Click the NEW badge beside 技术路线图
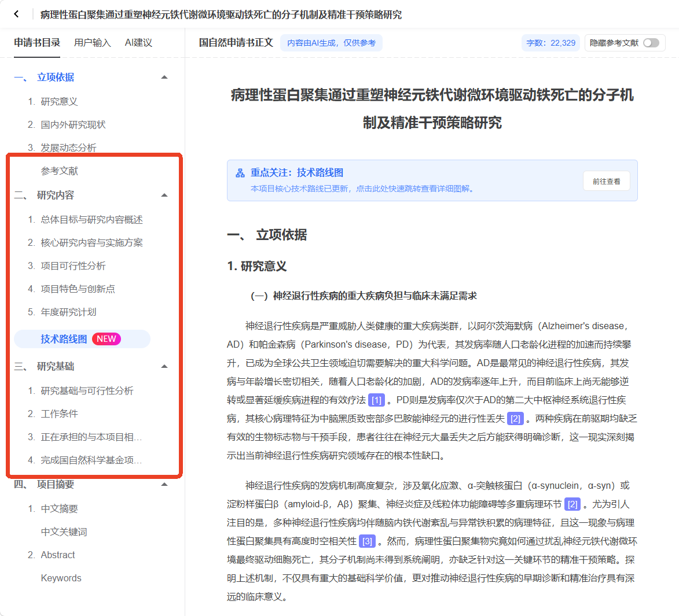 [x=107, y=339]
